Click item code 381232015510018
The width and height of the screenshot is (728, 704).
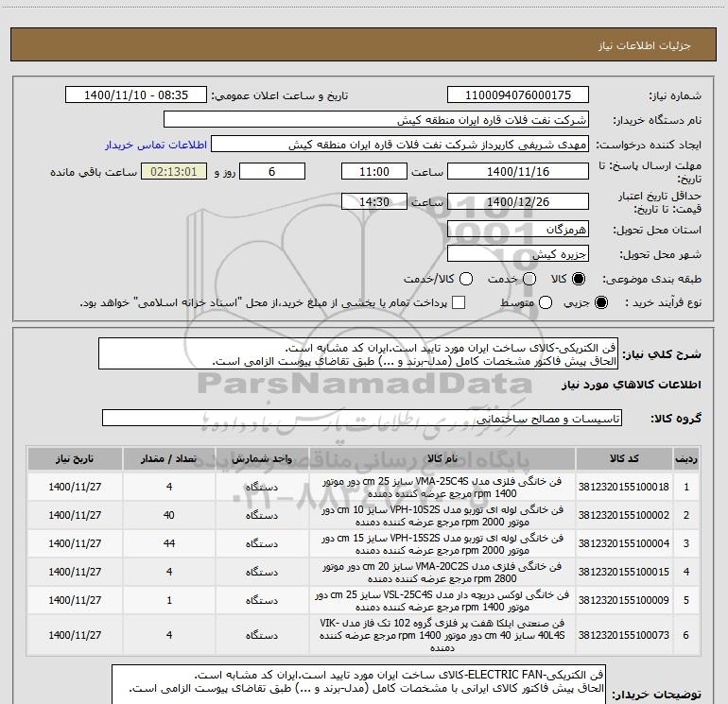(624, 487)
